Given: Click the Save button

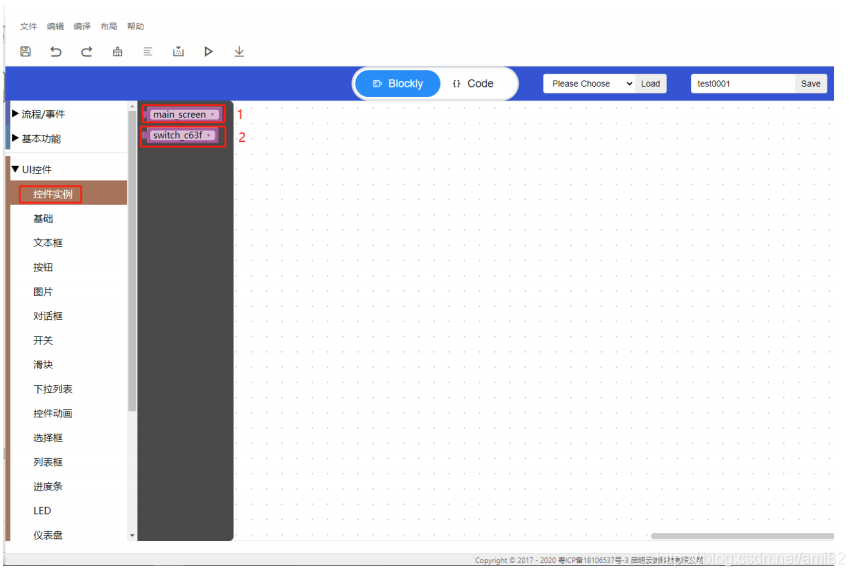Looking at the screenshot, I should [x=810, y=83].
